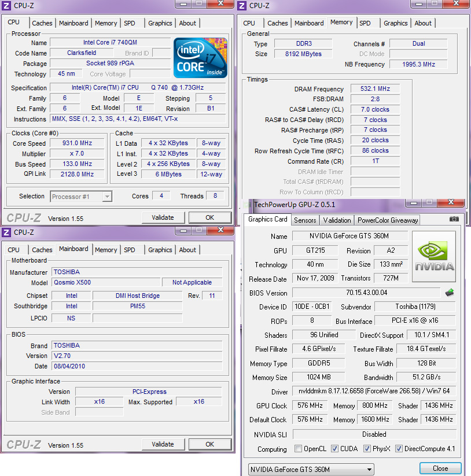Click the QPI Link value 2128.0 MHz

(x=77, y=174)
